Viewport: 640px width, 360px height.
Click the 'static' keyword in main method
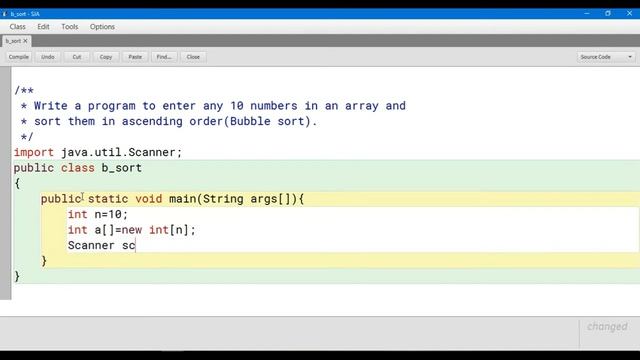[108, 199]
